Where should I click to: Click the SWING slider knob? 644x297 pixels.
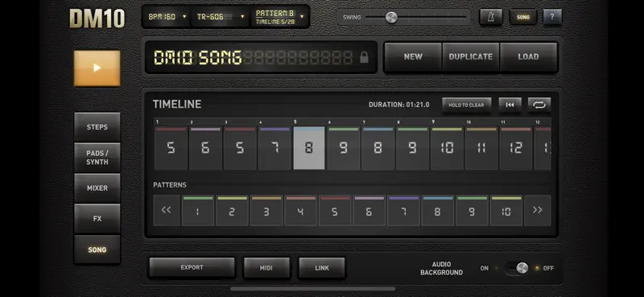391,17
